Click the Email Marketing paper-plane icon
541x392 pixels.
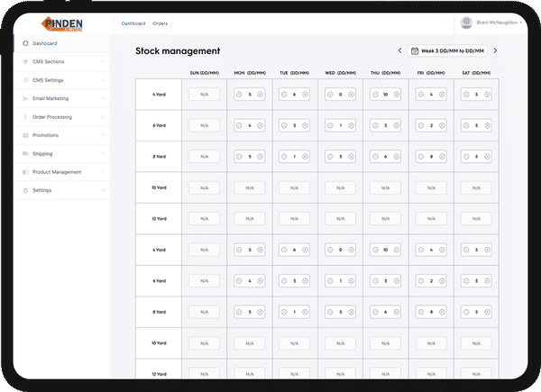point(25,98)
